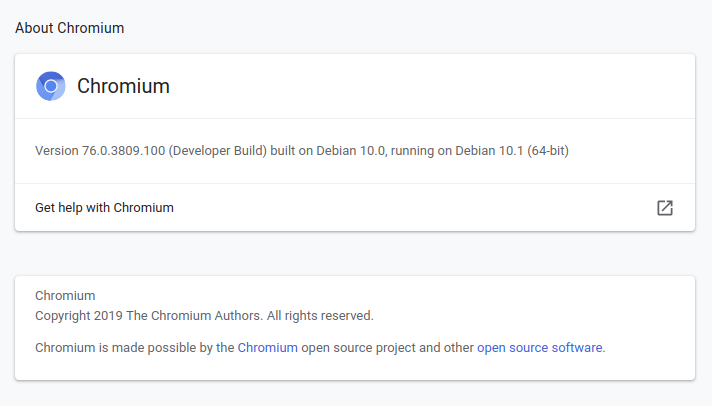Click the blank middle of the help row

[400, 208]
